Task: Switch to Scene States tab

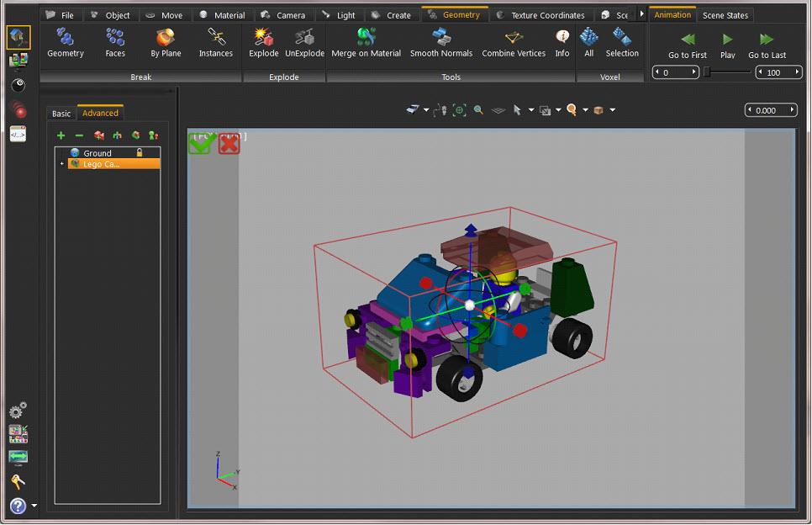Action: 725,15
